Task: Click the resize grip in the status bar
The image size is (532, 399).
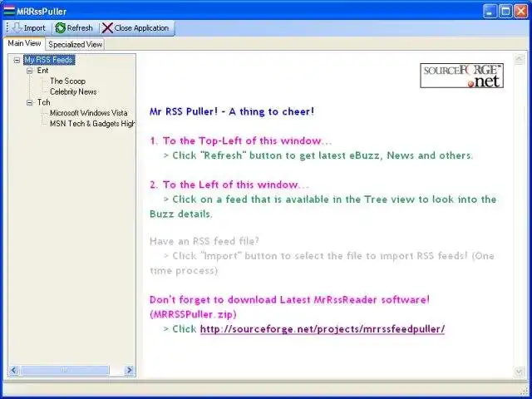Action: pos(525,390)
